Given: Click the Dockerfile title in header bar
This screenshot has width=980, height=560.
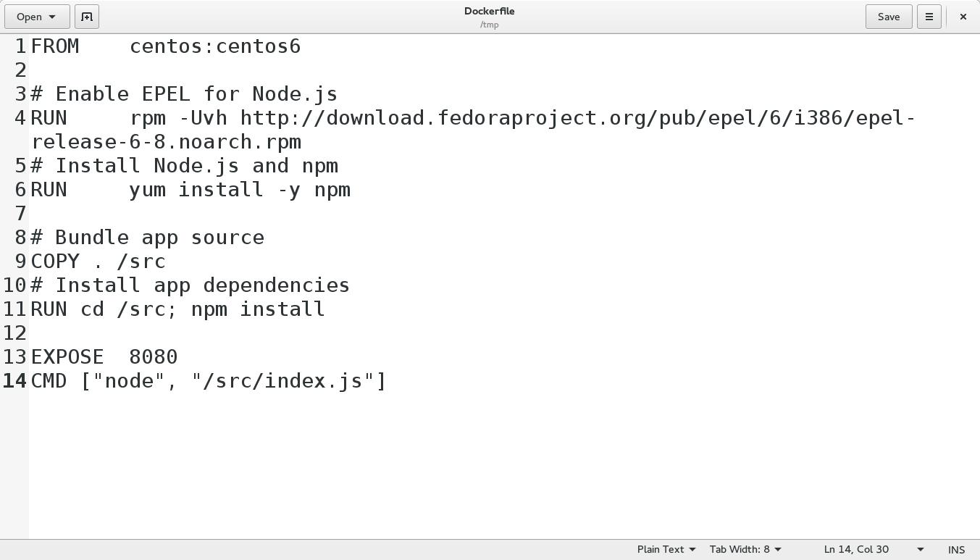Looking at the screenshot, I should 490,11.
